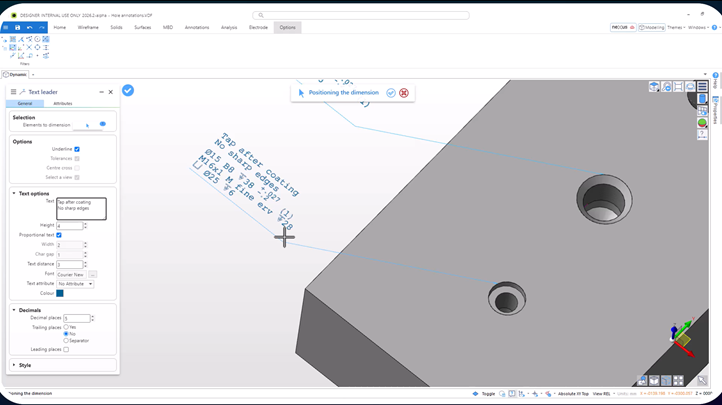This screenshot has width=722, height=405.
Task: Collapse the Decimals section
Action: [x=14, y=310]
